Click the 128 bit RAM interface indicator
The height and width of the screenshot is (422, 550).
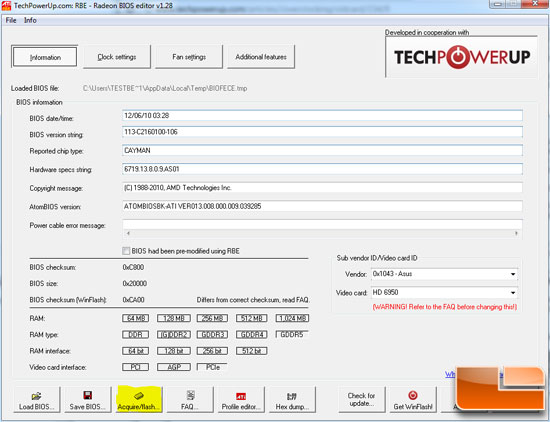(174, 351)
